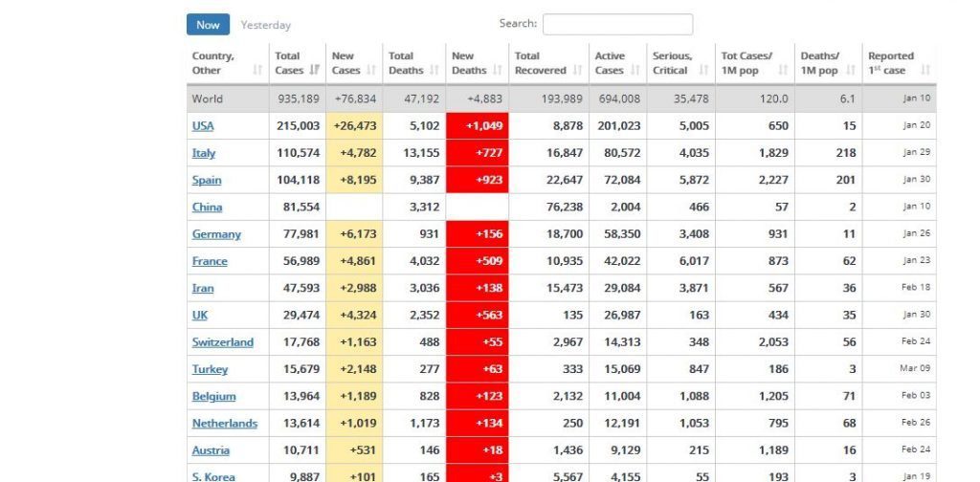This screenshot has height=482, width=980.
Task: Switch to the Yesterday tab
Action: click(266, 25)
